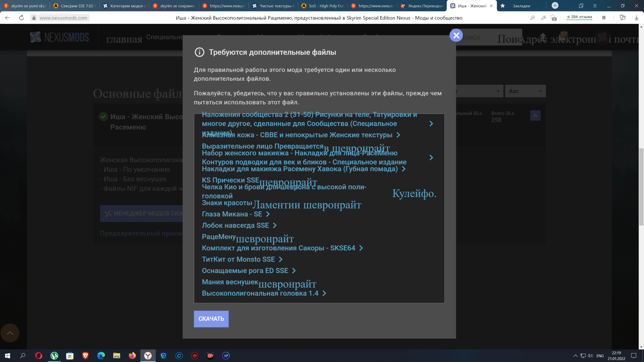The height and width of the screenshot is (362, 644).
Task: Open Opera from the taskbar
Action: pos(39,356)
